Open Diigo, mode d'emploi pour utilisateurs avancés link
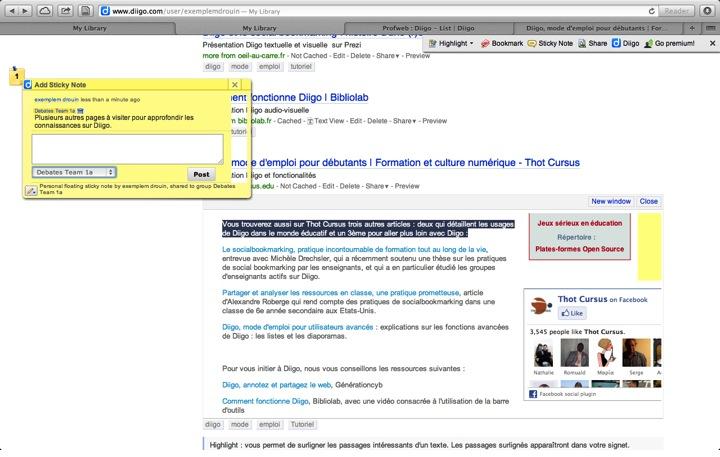720x457 pixels. pyautogui.click(x=298, y=327)
